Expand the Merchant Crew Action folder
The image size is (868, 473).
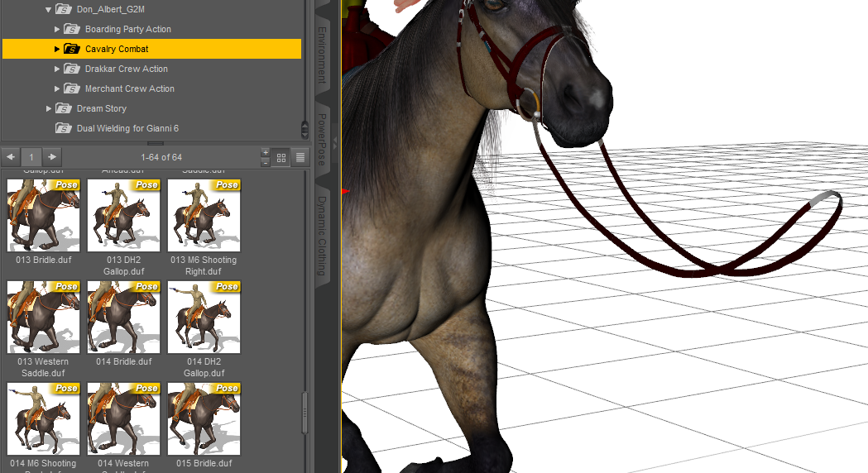(56, 89)
